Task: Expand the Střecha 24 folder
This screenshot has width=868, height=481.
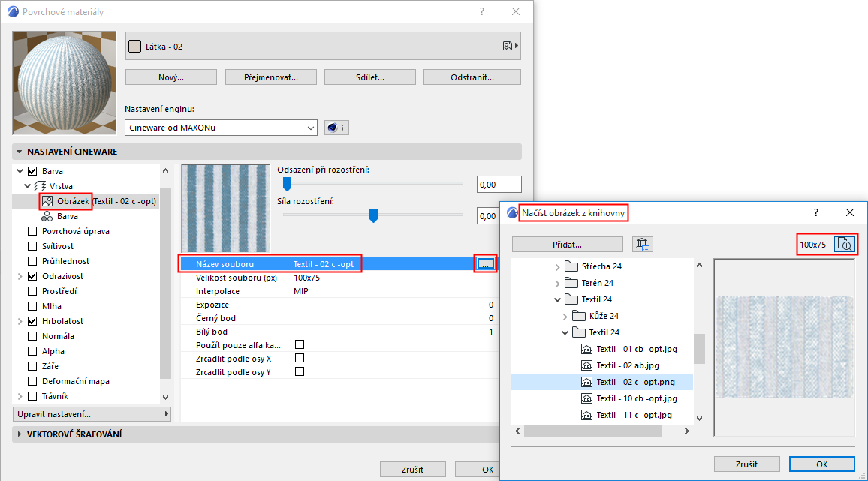Action: coord(557,267)
